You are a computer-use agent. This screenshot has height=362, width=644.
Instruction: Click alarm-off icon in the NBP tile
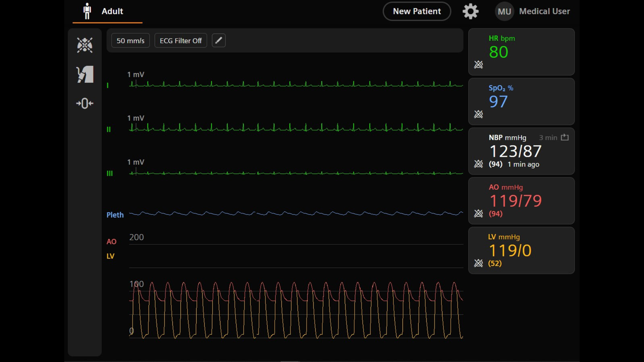[479, 164]
